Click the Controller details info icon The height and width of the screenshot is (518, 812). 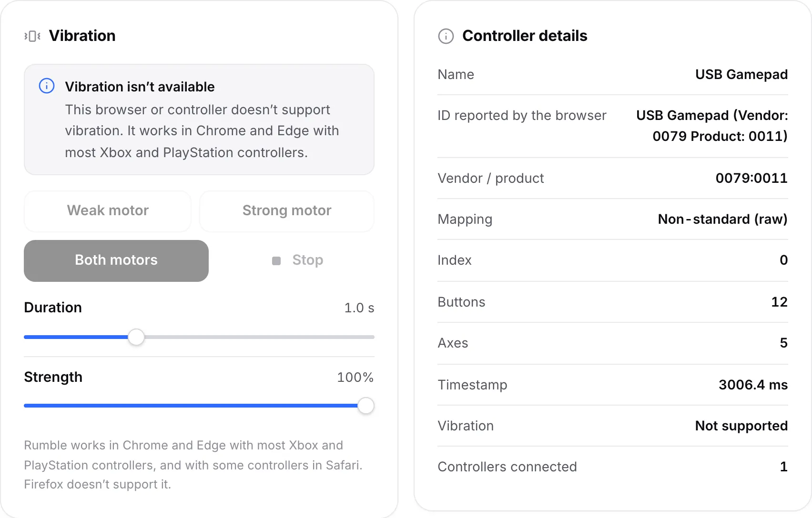[x=446, y=36]
